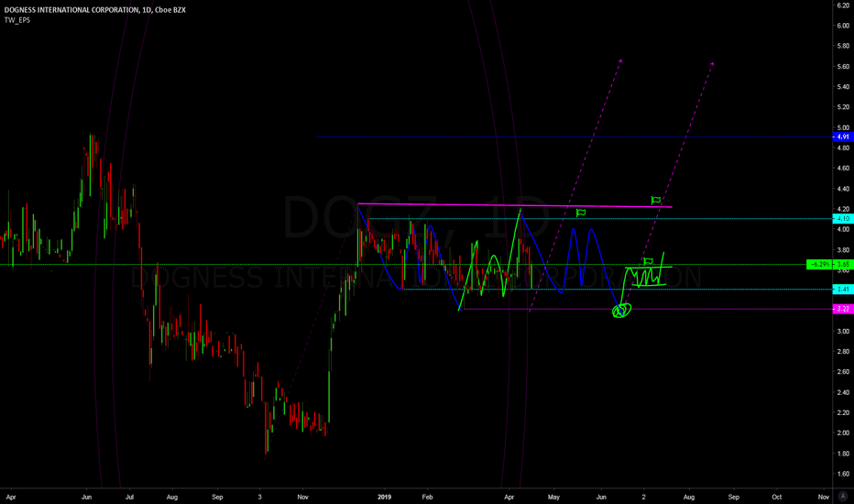Click the green -6.29% change label
This screenshot has width=854, height=504.
click(820, 264)
